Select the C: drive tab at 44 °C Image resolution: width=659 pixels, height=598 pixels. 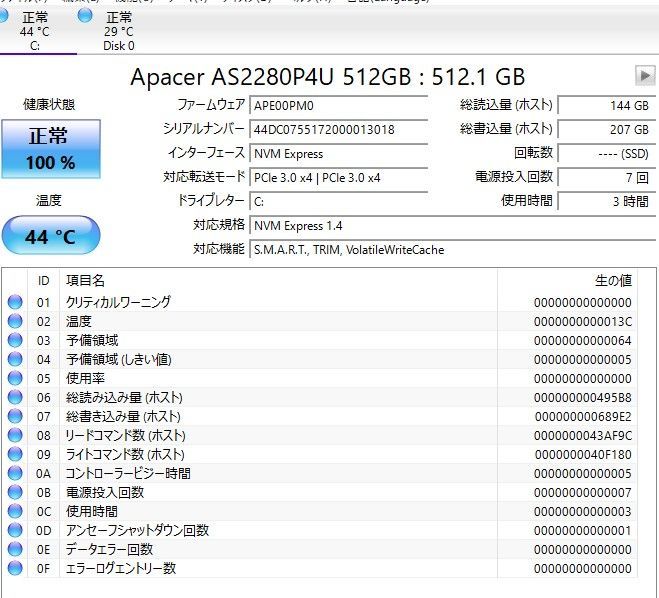click(34, 31)
